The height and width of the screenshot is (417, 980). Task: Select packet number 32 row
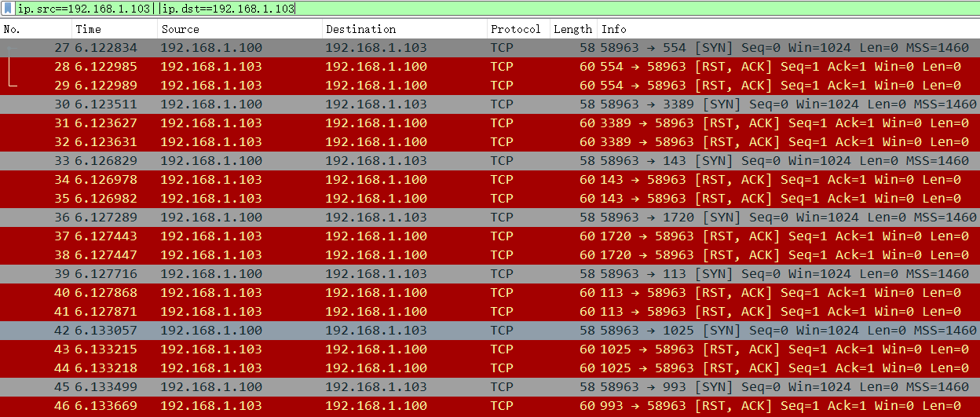tap(490, 142)
